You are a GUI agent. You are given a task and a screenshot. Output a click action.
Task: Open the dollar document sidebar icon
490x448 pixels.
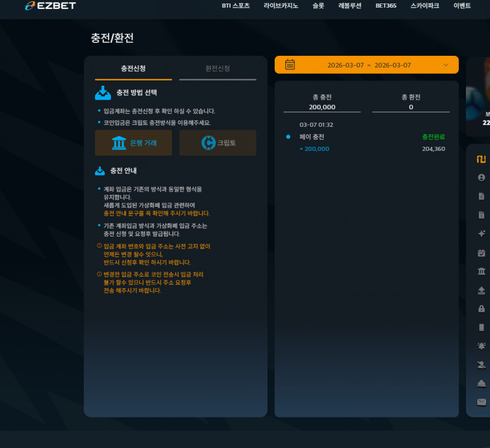[x=481, y=215]
